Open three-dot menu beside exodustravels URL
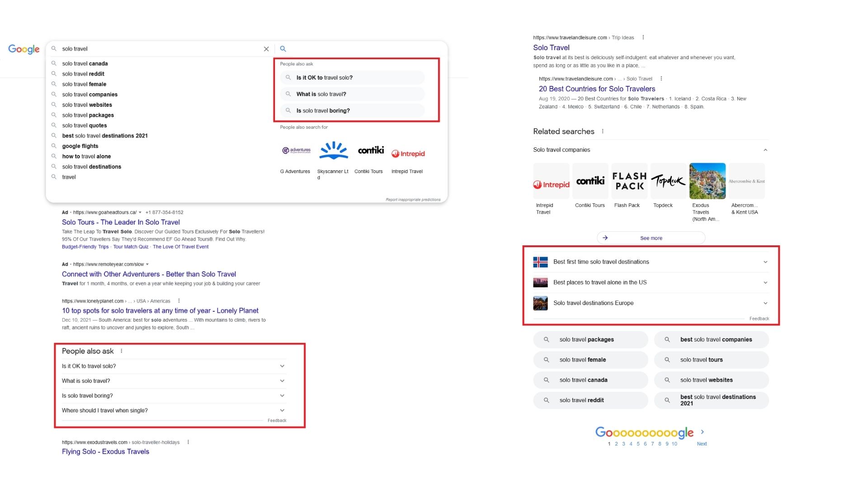 point(188,442)
